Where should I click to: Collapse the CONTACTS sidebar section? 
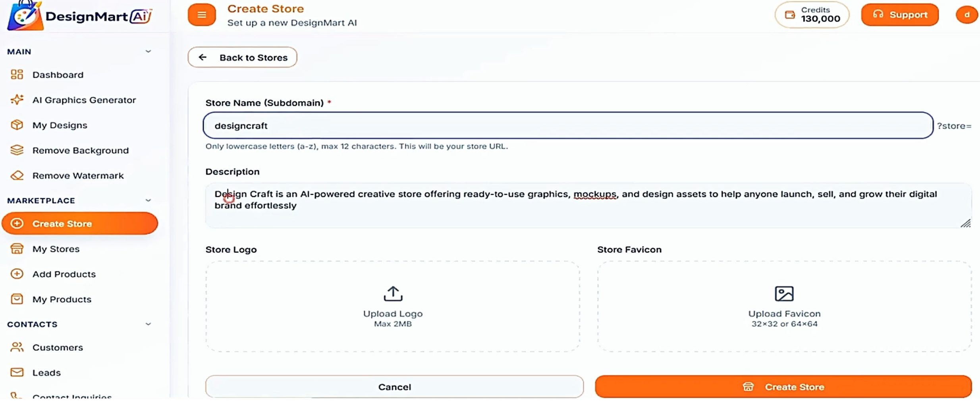click(148, 324)
